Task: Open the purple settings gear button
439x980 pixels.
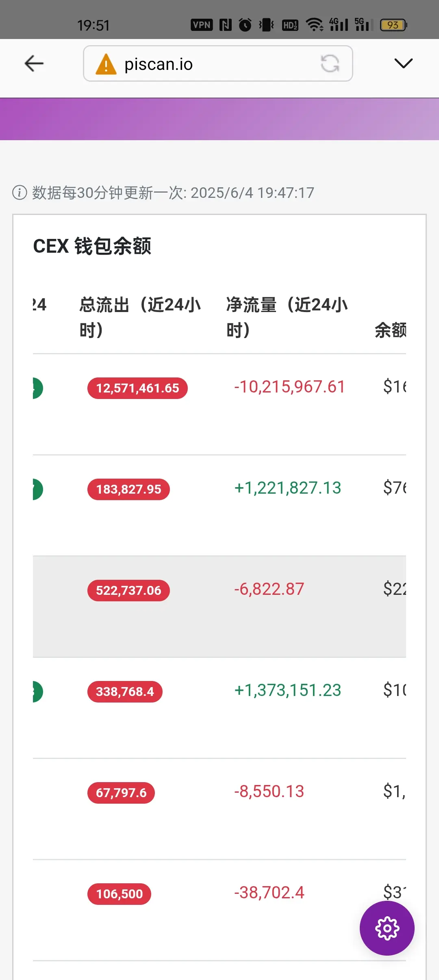Action: pos(387,928)
